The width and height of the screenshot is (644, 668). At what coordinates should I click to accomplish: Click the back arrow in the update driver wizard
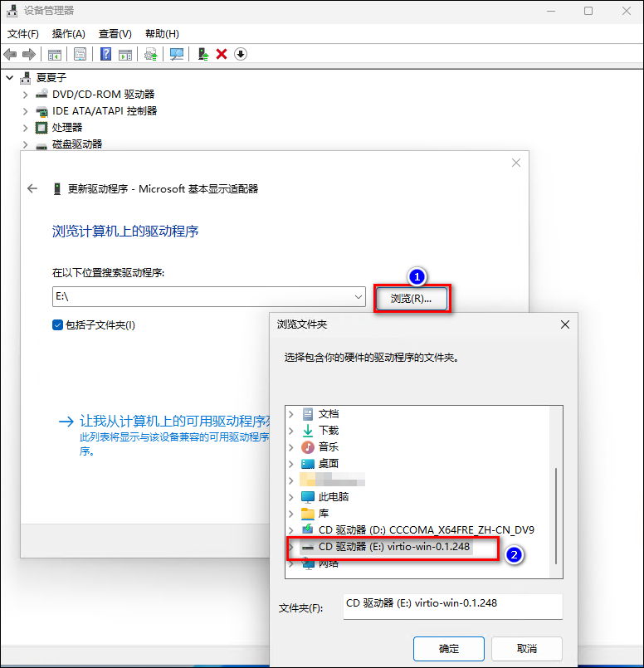pyautogui.click(x=32, y=188)
